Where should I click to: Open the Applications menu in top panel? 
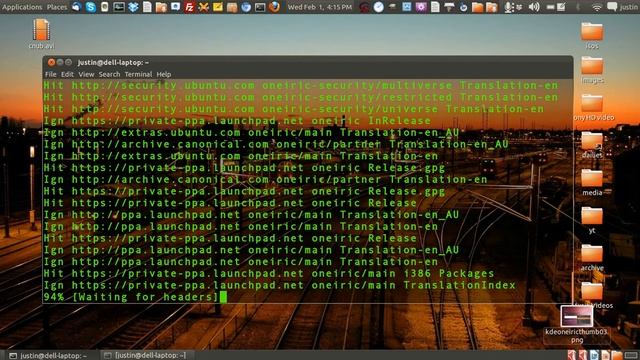pos(22,7)
